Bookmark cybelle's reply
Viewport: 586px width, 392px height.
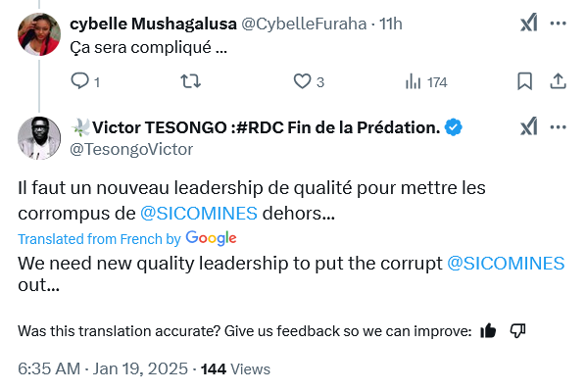coord(524,81)
